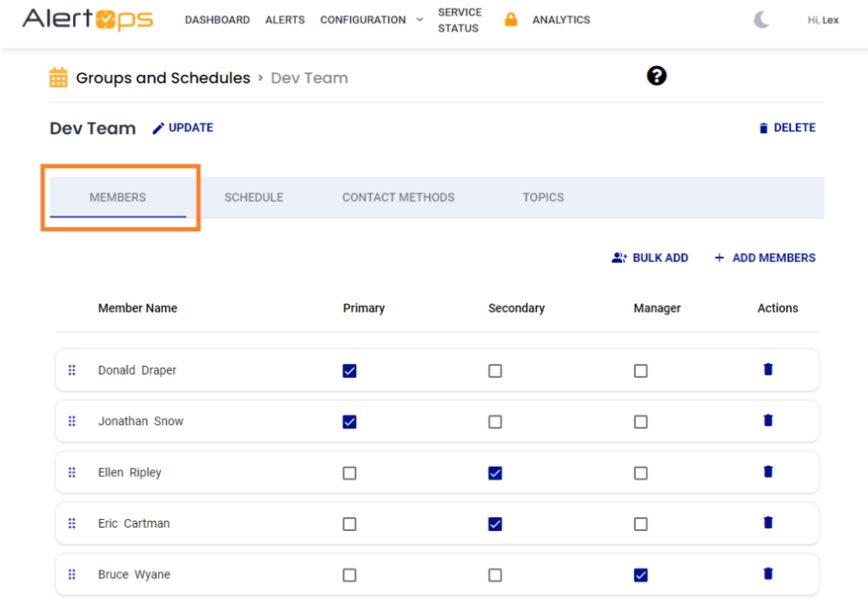Uncheck Primary for Donald Draper

tap(349, 371)
